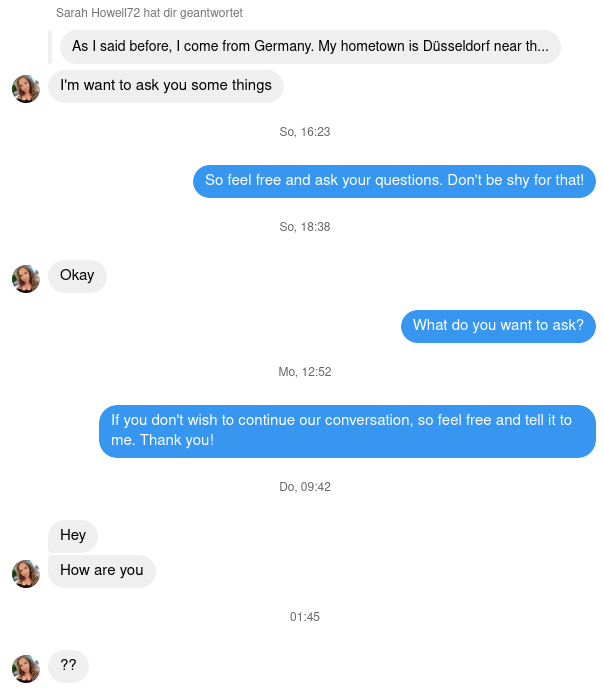Click avatar beside 'How are you' message
The width and height of the screenshot is (604, 694).
pos(26,574)
